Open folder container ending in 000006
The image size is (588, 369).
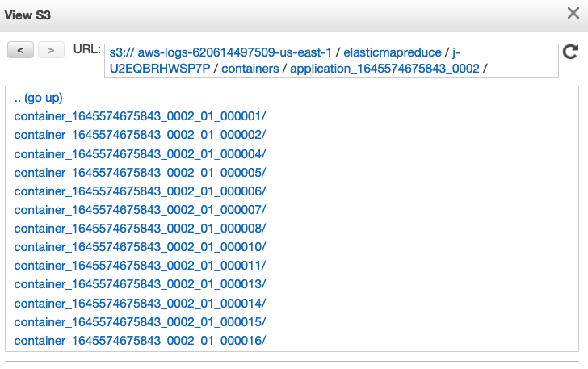[140, 191]
